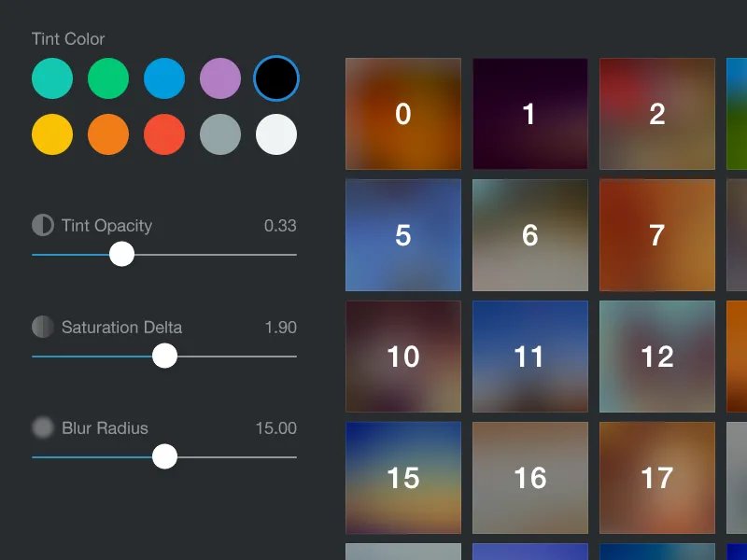
Task: Open thumbnail number 10
Action: 403,357
